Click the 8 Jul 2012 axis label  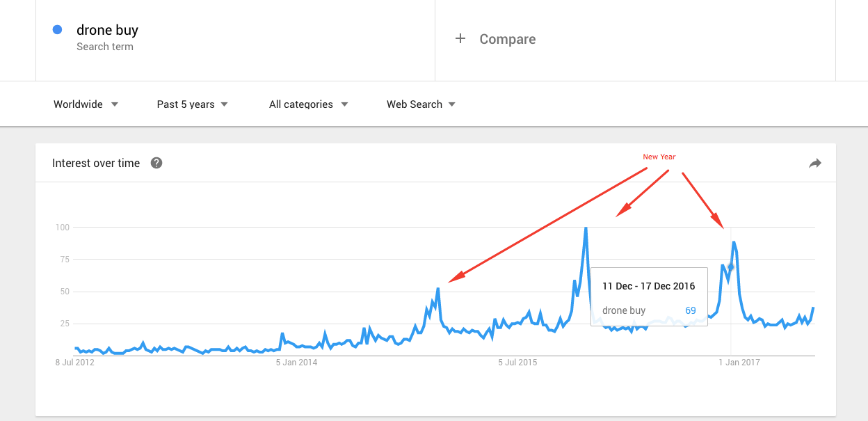click(x=75, y=363)
